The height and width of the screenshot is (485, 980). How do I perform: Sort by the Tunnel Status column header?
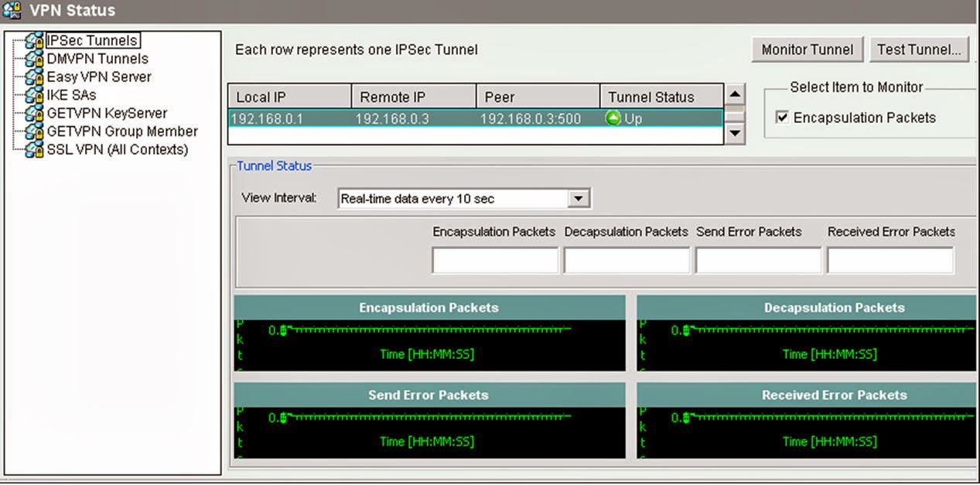[661, 97]
